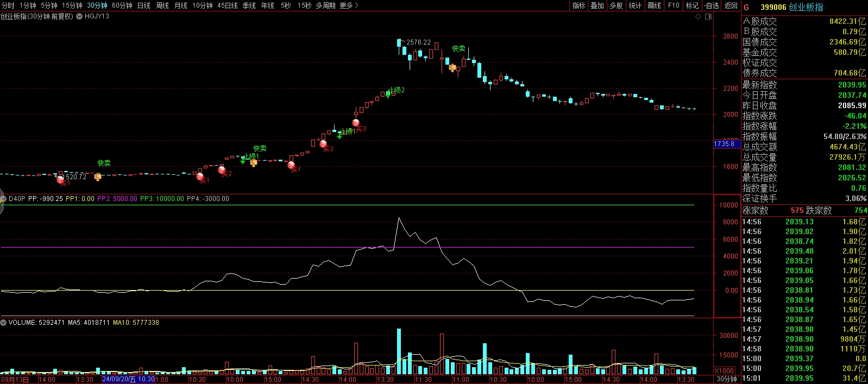The image size is (868, 384).
Task: Click the red G icon beside 399006
Action: (746, 7)
